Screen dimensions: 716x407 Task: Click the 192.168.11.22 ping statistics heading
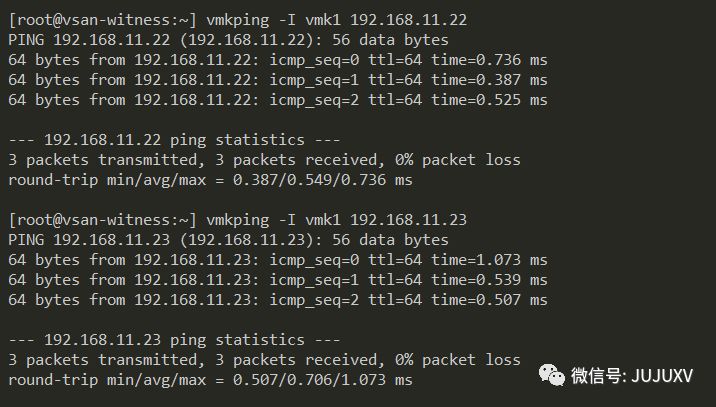point(174,140)
